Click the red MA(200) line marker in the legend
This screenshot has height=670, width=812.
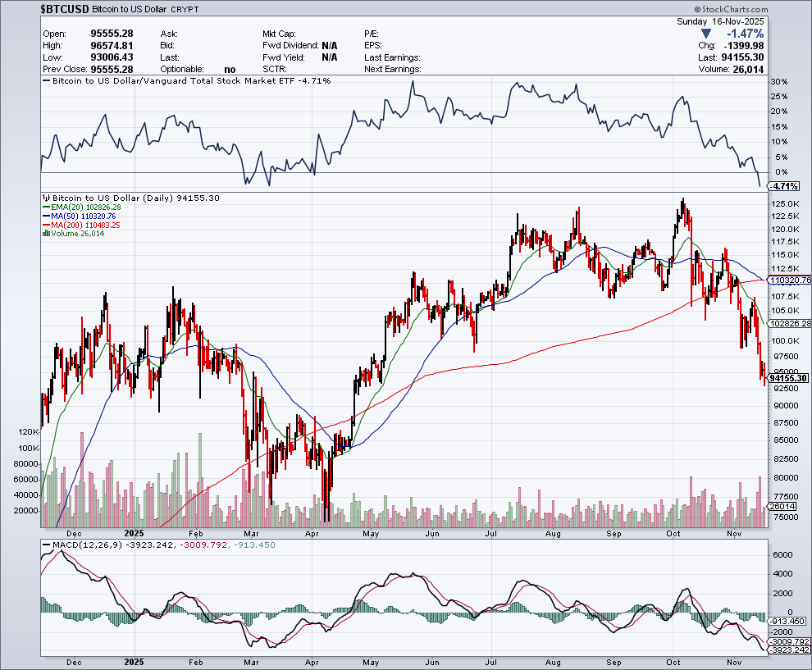[x=46, y=225]
